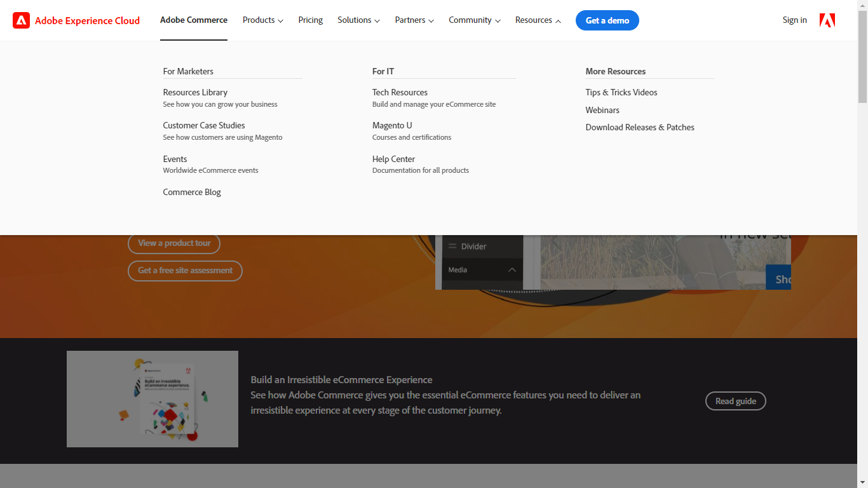Image resolution: width=868 pixels, height=488 pixels.
Task: Click the Sign in link
Action: tap(794, 20)
